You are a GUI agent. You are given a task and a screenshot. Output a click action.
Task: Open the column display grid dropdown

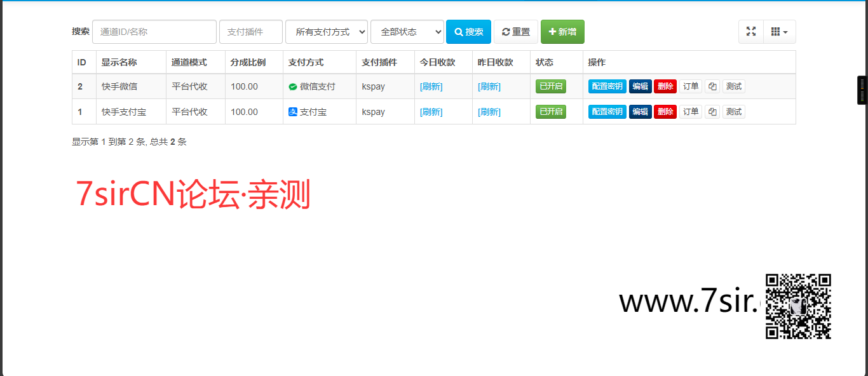(x=779, y=32)
